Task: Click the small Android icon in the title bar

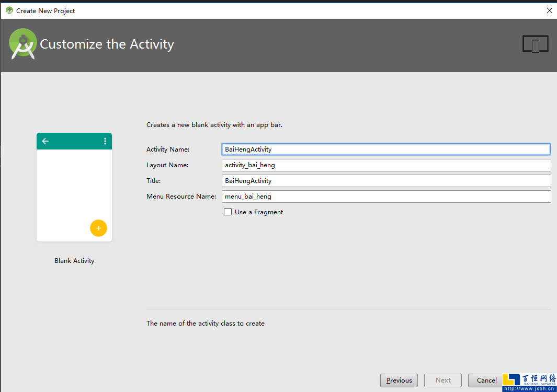Action: 9,10
